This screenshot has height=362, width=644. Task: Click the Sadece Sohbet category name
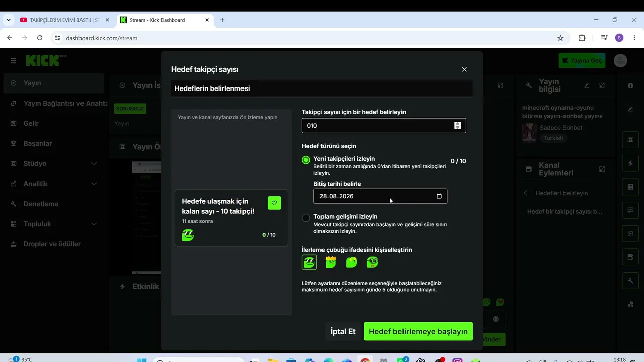[561, 128]
